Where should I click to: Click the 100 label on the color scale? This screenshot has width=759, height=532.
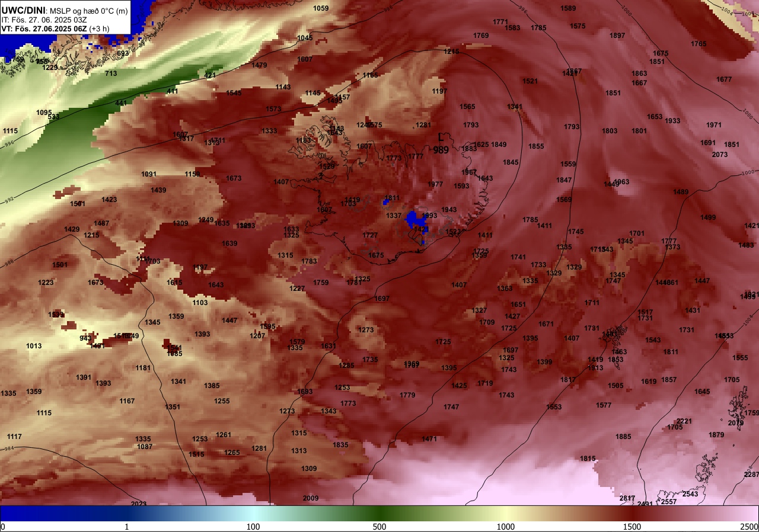[x=253, y=527]
